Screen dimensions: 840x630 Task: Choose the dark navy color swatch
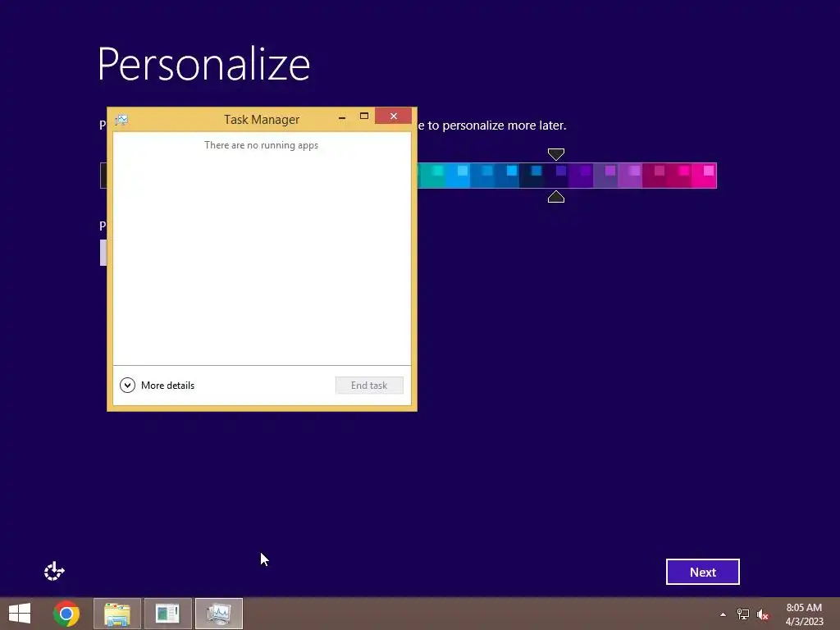tap(532, 176)
